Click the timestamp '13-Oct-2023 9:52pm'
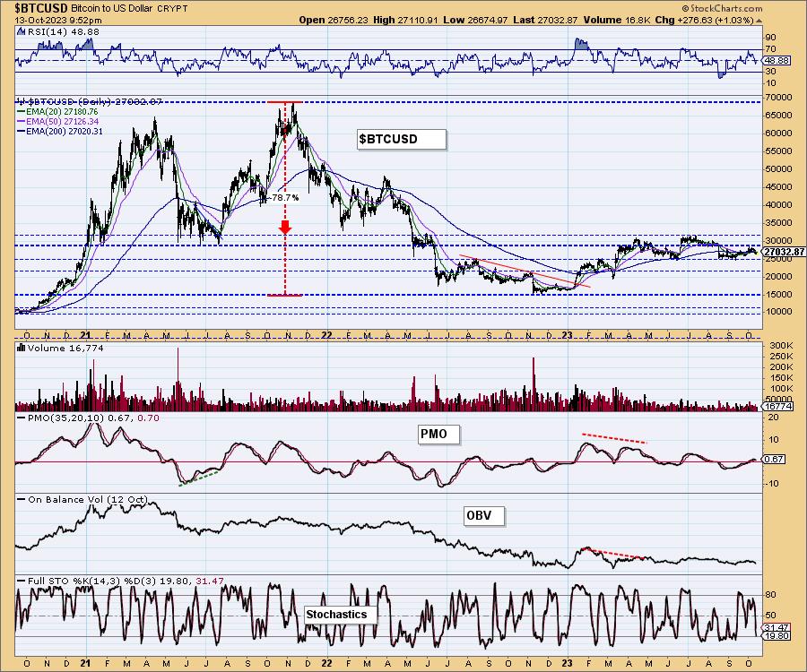The width and height of the screenshot is (807, 672). coord(58,21)
